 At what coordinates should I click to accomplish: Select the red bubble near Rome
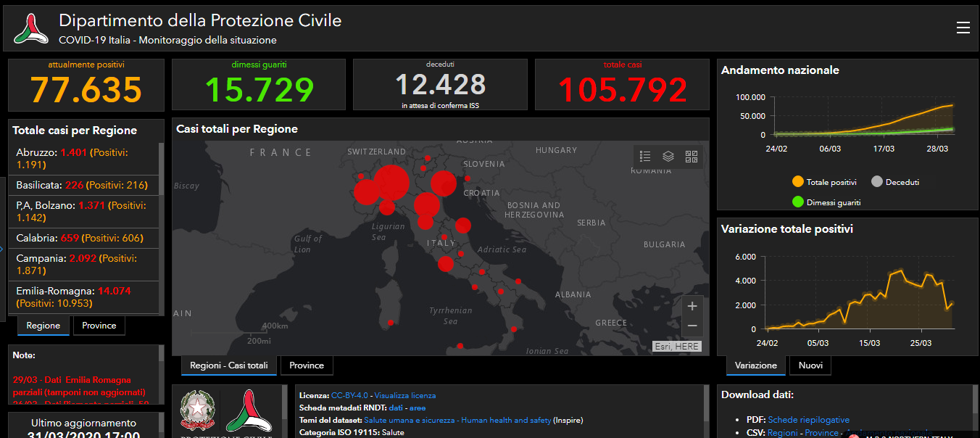point(445,264)
